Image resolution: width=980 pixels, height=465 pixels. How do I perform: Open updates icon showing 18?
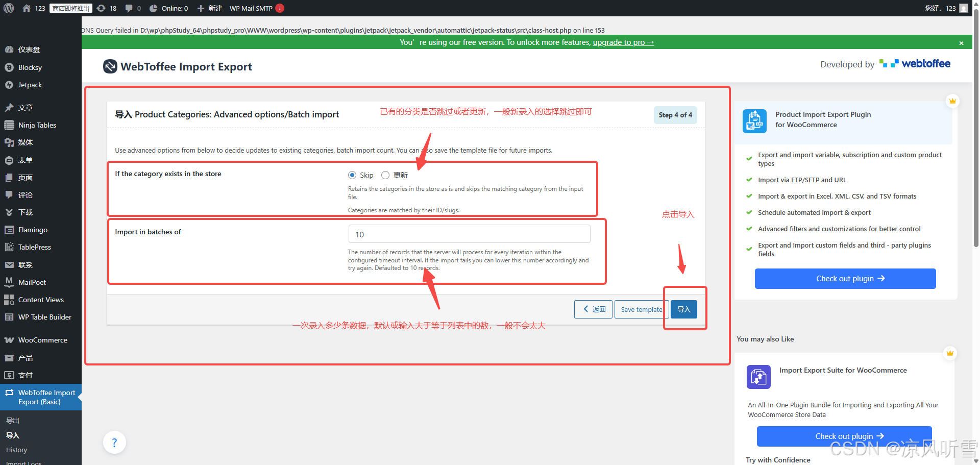tap(107, 8)
